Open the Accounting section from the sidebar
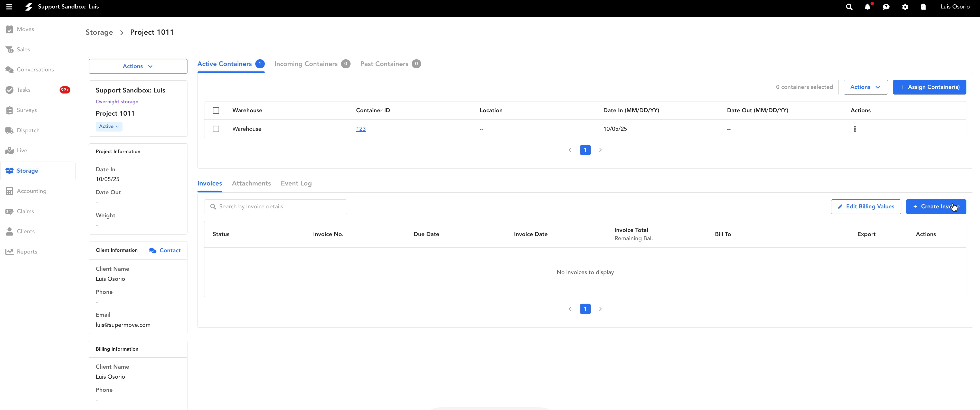This screenshot has width=980, height=410. (x=31, y=191)
